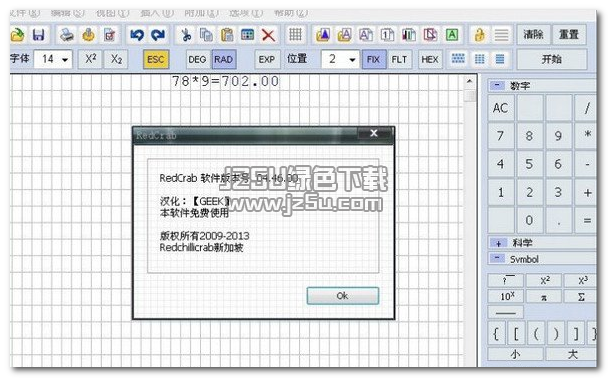Screen dimensions: 608x378
Task: Click the keypad digit 0
Action: coord(529,220)
